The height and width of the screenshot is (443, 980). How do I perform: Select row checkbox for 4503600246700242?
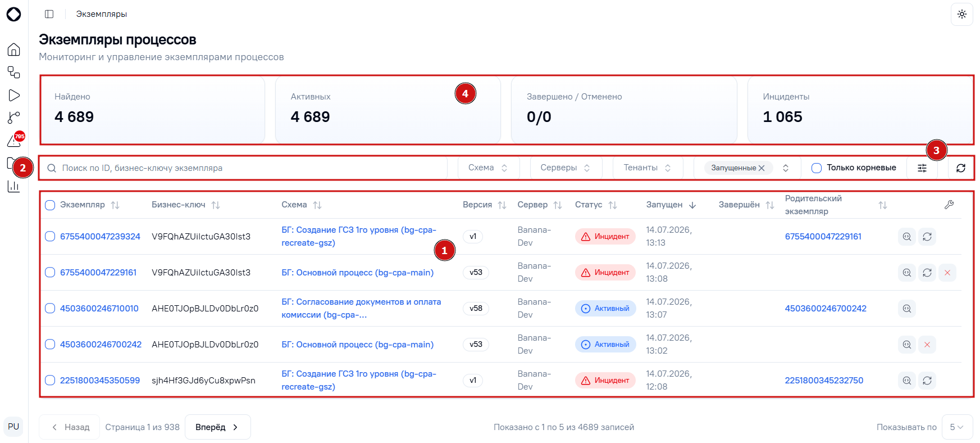click(50, 345)
